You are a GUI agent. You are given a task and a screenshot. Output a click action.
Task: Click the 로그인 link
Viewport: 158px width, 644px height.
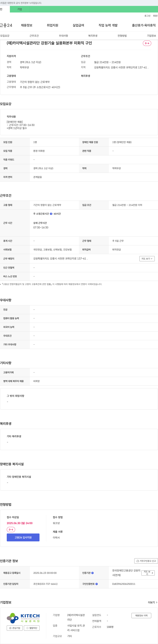(x=147, y=16)
